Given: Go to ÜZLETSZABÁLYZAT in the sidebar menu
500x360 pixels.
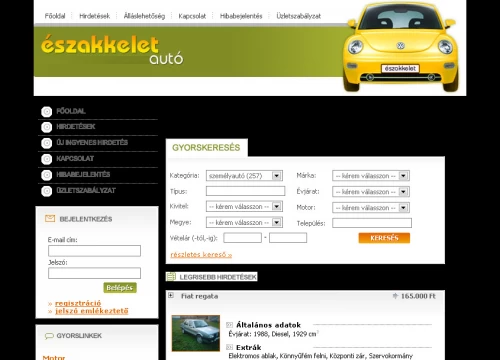Looking at the screenshot, I should 86,190.
